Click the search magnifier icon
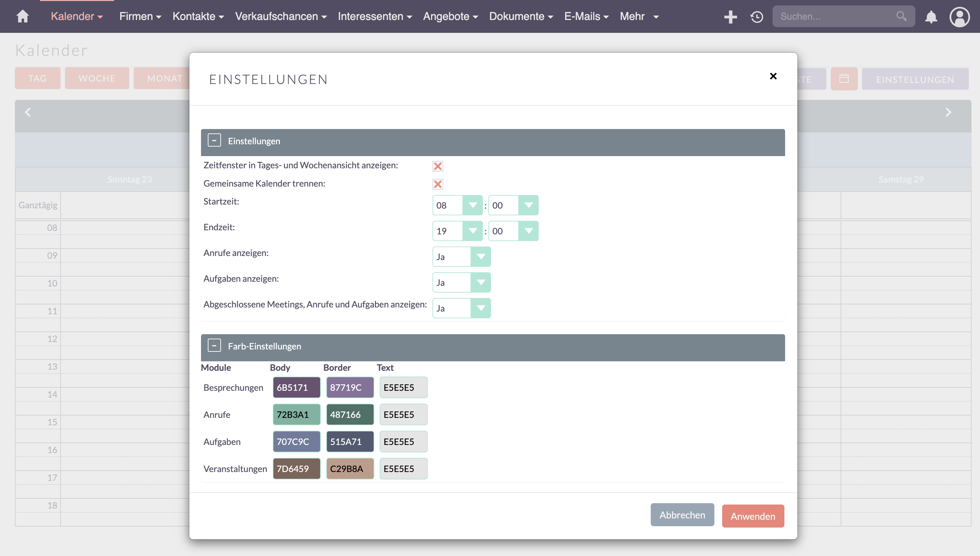 tap(901, 16)
